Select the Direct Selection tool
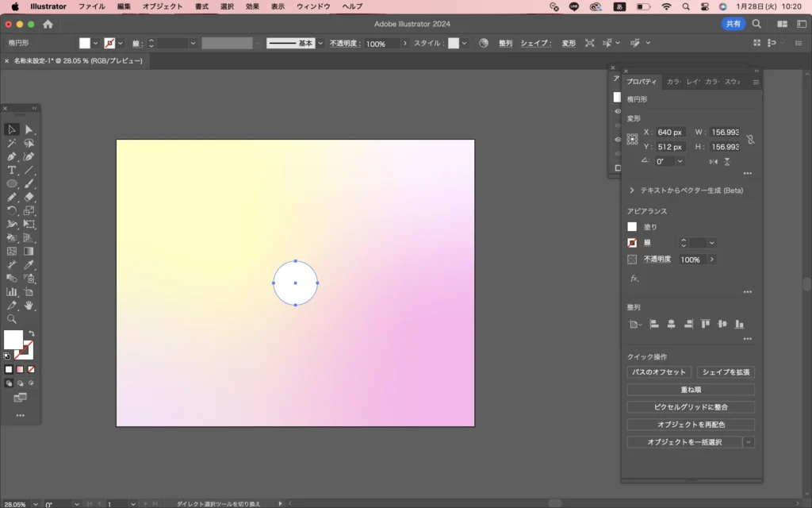Image resolution: width=812 pixels, height=508 pixels. pyautogui.click(x=29, y=129)
